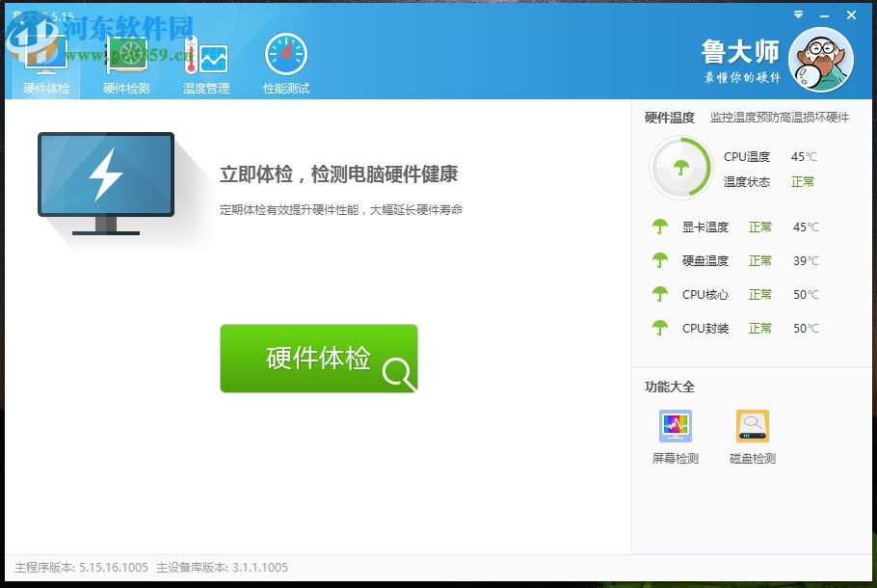Launch the 磁盘检测 tool icon
Viewport: 877px width, 588px height.
(753, 426)
